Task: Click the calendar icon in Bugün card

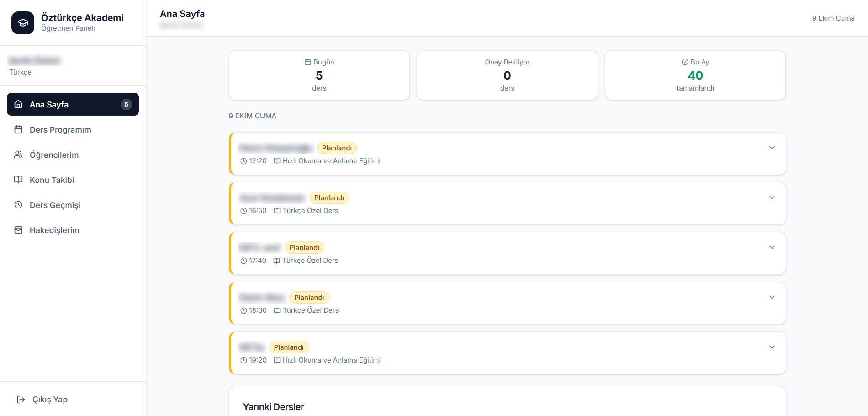Action: 307,62
